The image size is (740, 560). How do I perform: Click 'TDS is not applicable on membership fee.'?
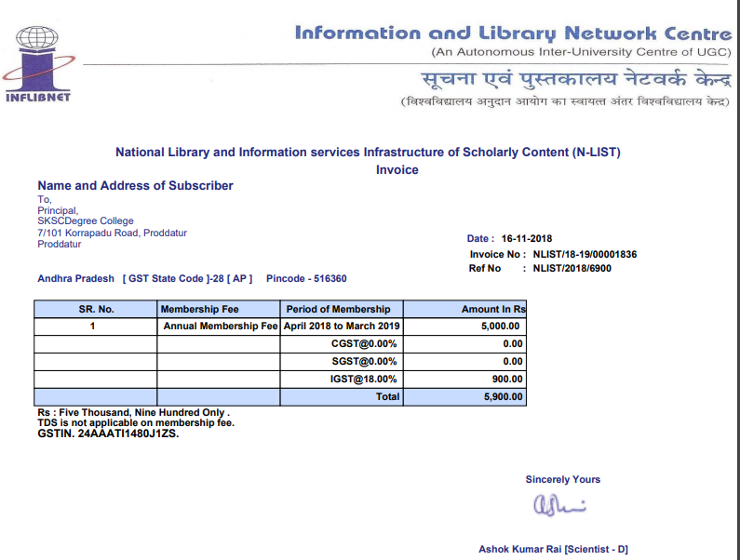136,422
